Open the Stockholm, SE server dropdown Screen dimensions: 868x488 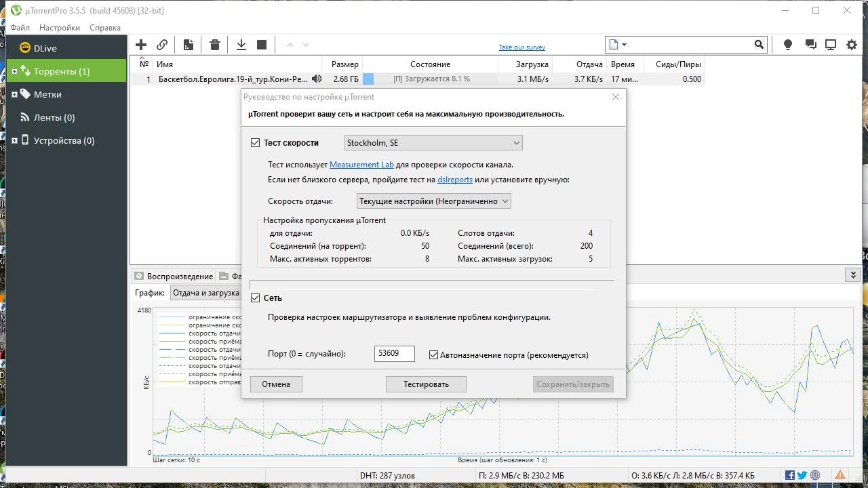click(433, 143)
